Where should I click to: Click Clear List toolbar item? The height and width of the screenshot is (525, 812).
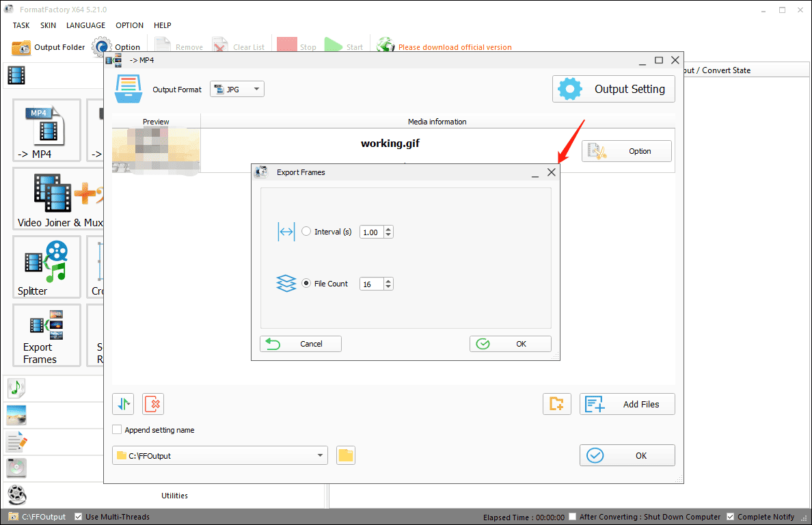point(239,47)
